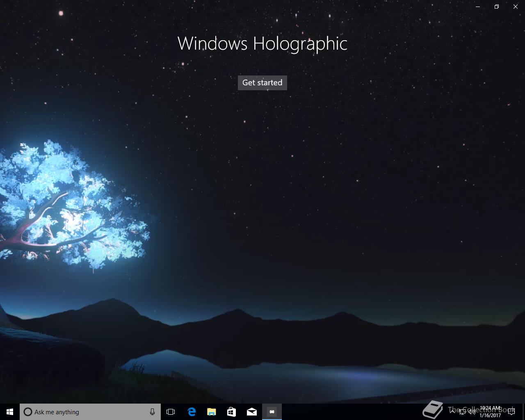The height and width of the screenshot is (420, 525).
Task: Open the clock showing 10:24 AM
Action: [x=490, y=412]
